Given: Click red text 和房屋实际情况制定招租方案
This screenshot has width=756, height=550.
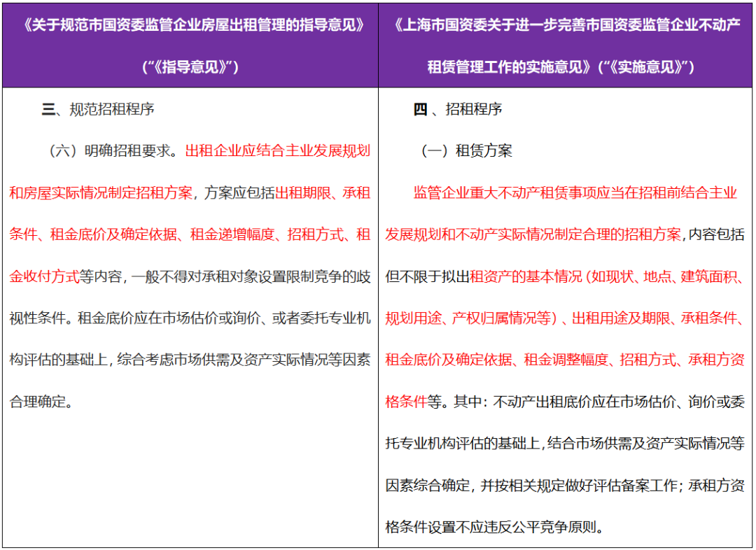Looking at the screenshot, I should click(101, 193).
